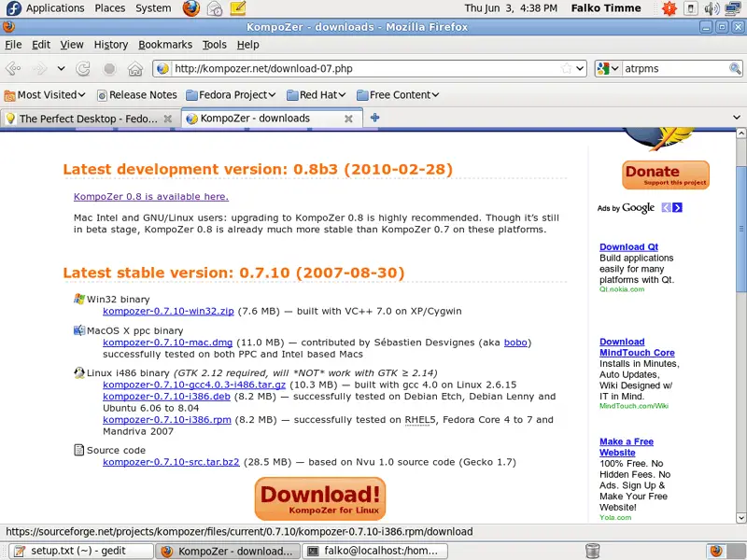This screenshot has height=560, width=747.
Task: Open the History menu
Action: [111, 45]
